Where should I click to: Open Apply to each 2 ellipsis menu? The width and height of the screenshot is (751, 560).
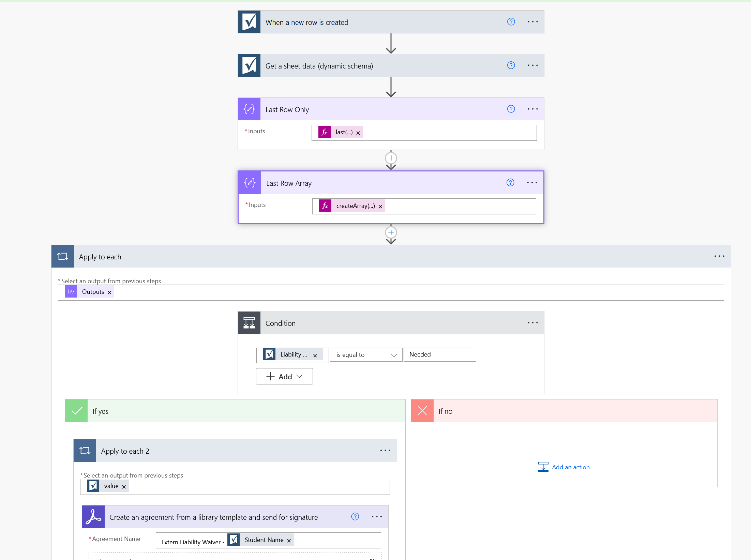pos(385,451)
